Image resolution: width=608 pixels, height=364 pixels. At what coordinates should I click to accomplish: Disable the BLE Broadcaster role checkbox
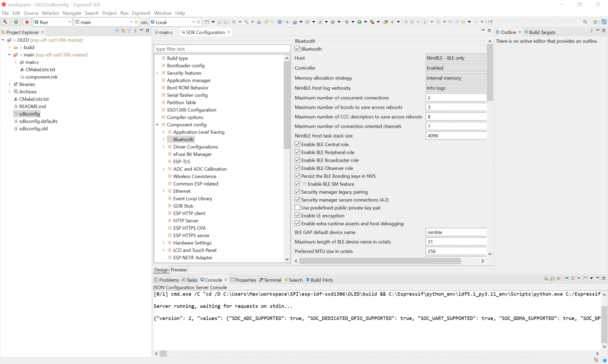pyautogui.click(x=297, y=160)
